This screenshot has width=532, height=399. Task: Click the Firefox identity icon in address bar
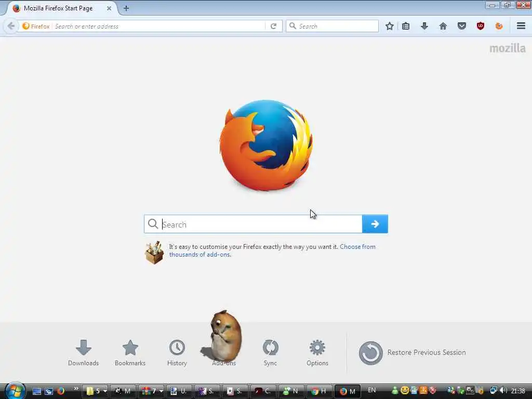(x=36, y=26)
